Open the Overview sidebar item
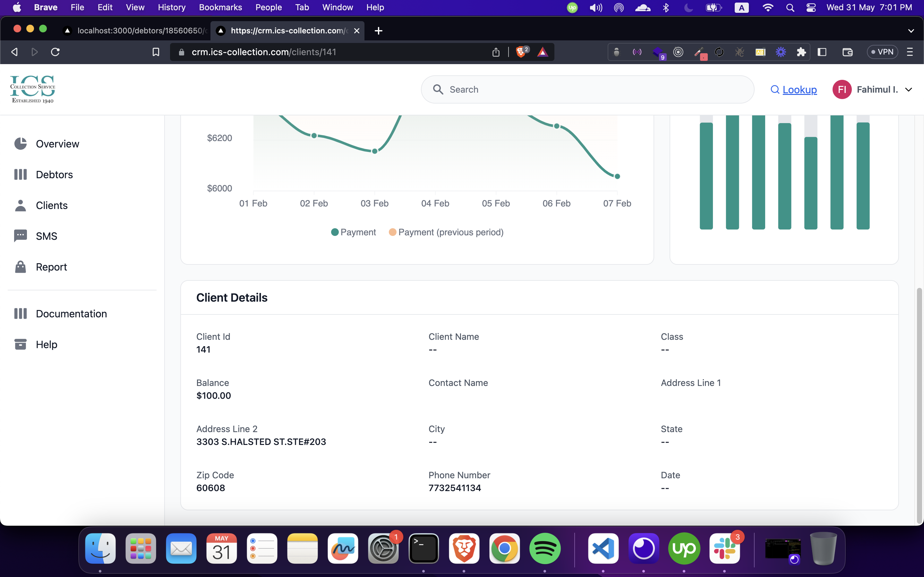The image size is (924, 577). [x=57, y=144]
